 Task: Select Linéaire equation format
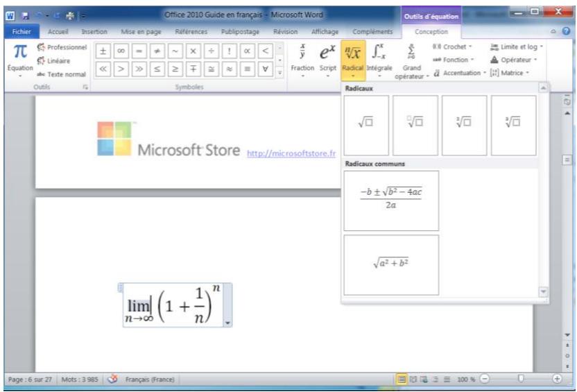click(x=53, y=61)
